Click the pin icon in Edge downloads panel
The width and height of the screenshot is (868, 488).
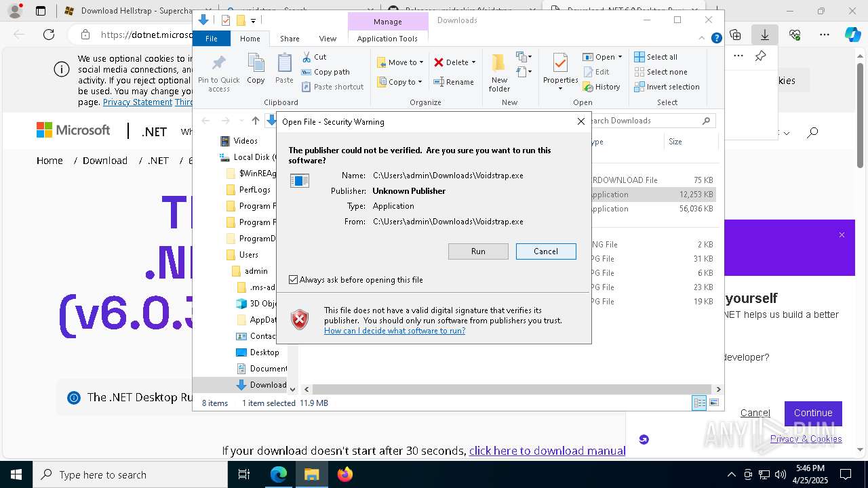click(x=760, y=56)
